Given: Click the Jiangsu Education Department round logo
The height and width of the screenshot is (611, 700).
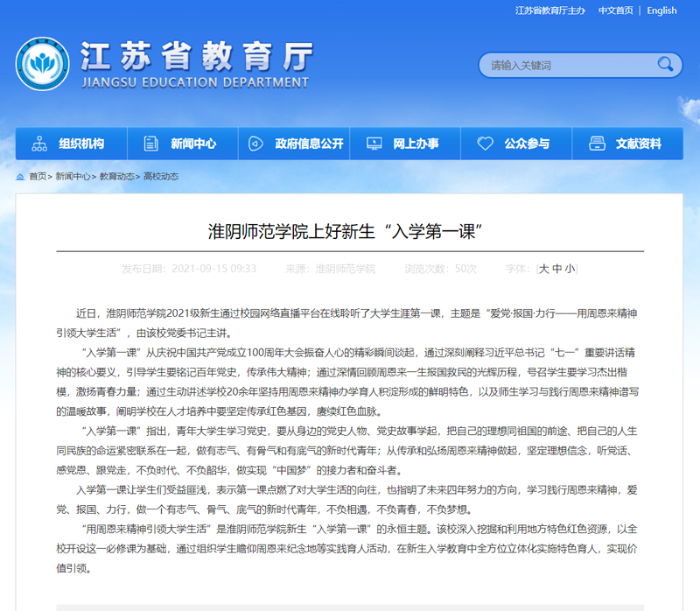Looking at the screenshot, I should click(x=42, y=64).
